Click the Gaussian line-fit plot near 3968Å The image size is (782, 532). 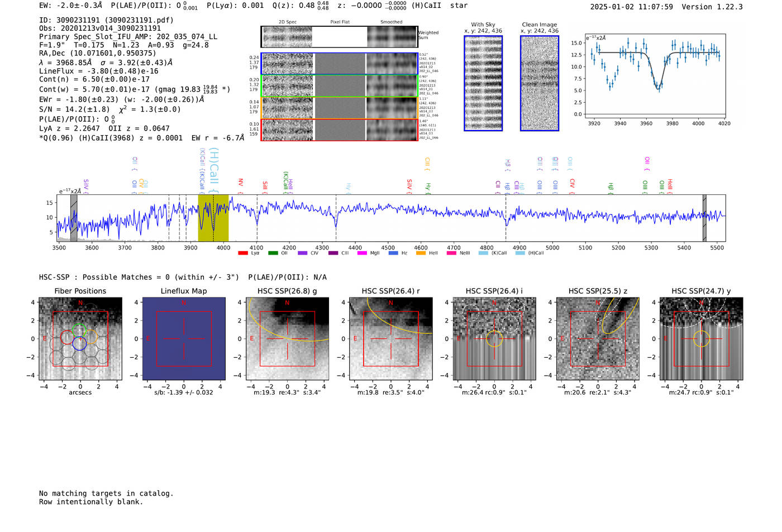[655, 76]
